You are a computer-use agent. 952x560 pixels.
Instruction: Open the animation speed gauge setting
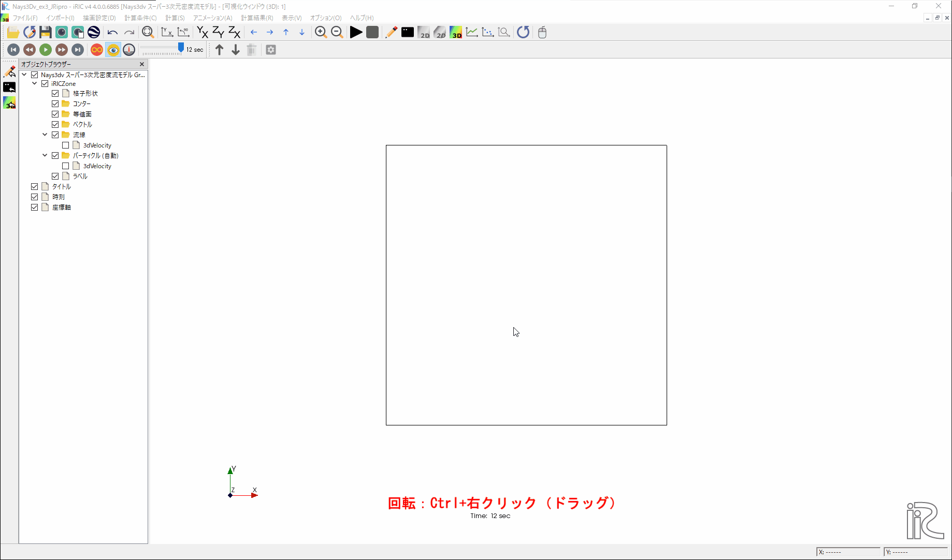pos(129,50)
